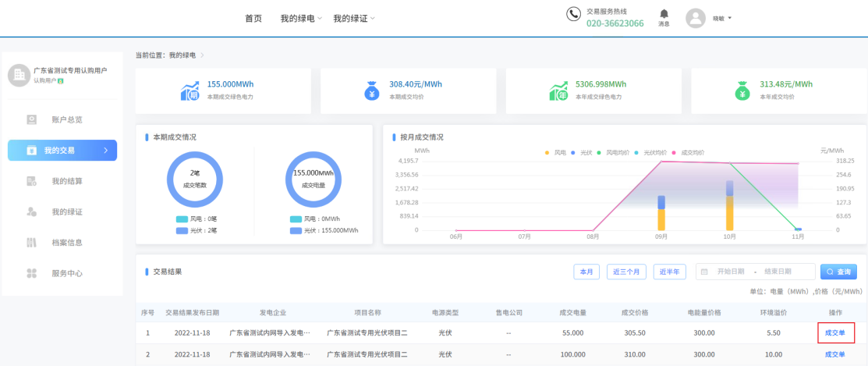Click the 我的绿证 sidebar icon
868x366 pixels.
[32, 211]
